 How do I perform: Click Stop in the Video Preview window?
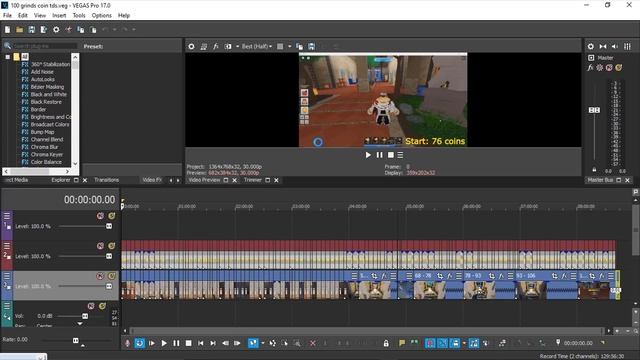(x=391, y=155)
